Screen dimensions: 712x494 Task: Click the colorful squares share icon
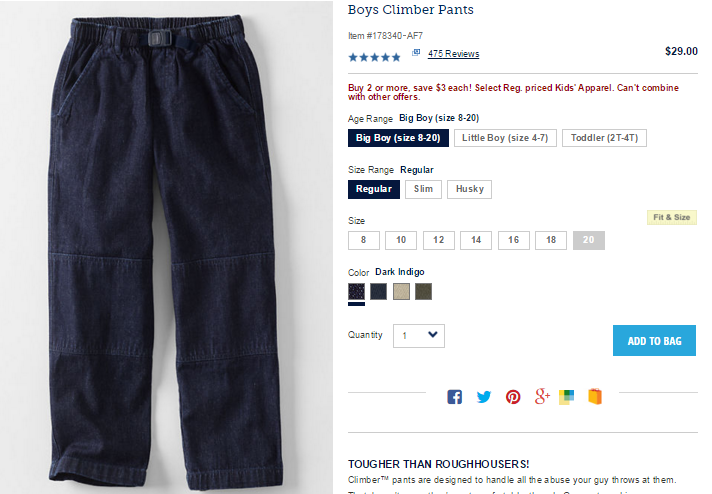(x=566, y=397)
